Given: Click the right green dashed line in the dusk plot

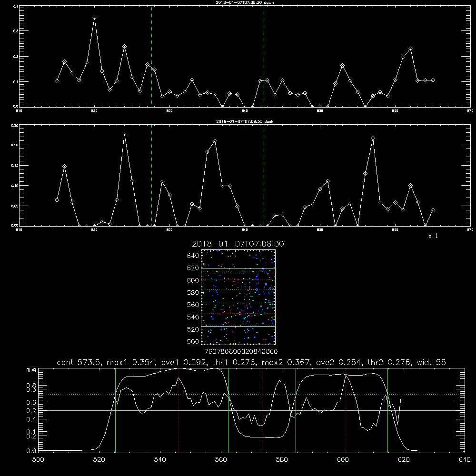Looking at the screenshot, I should 263,176.
